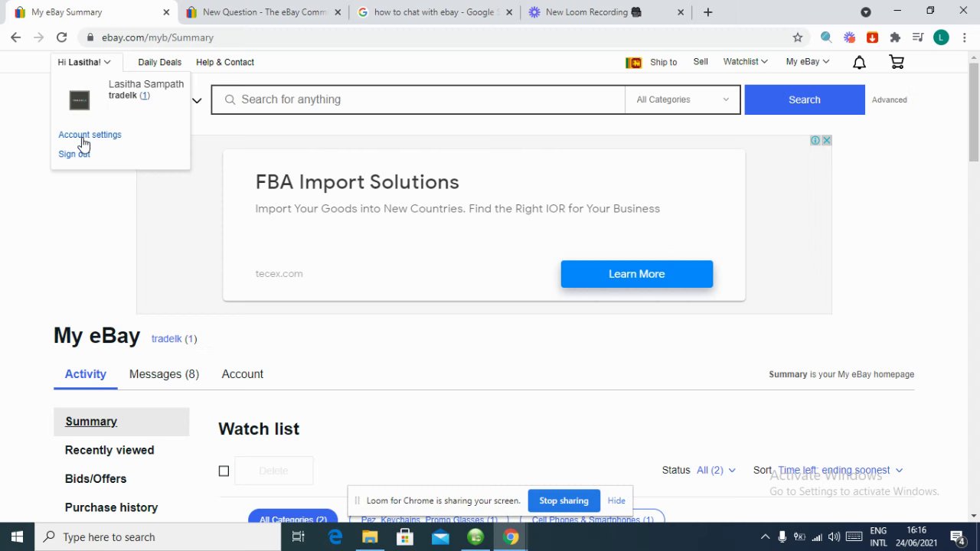
Task: Click Sign out link
Action: pos(73,154)
